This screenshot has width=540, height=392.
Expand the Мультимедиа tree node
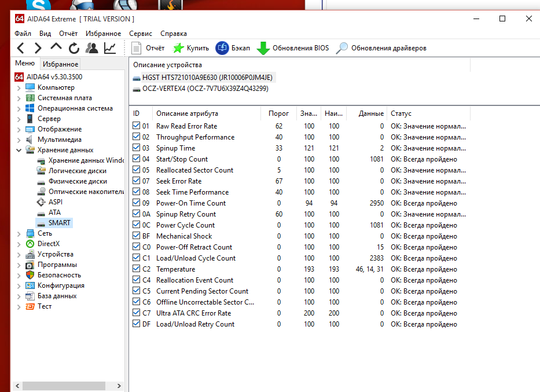pos(19,140)
